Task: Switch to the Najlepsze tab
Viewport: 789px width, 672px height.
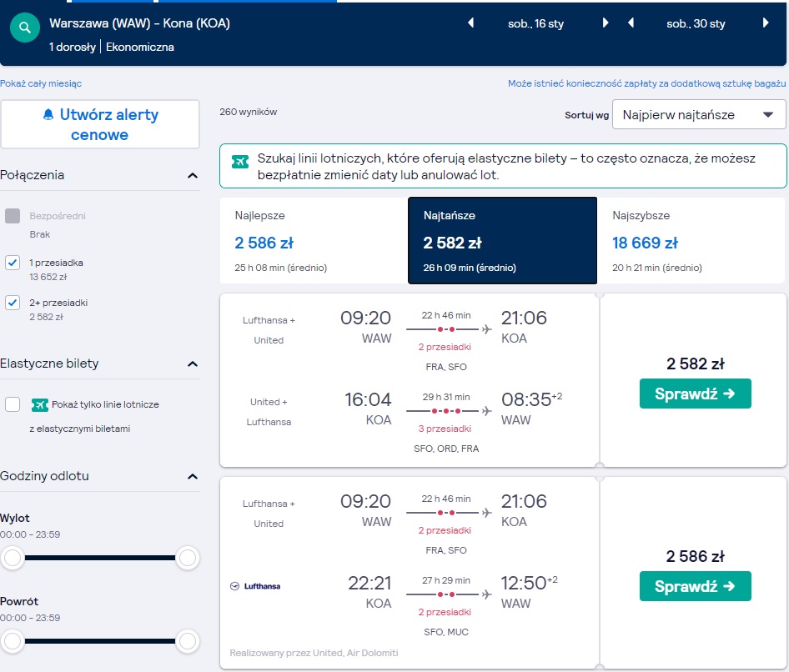Action: click(x=314, y=240)
